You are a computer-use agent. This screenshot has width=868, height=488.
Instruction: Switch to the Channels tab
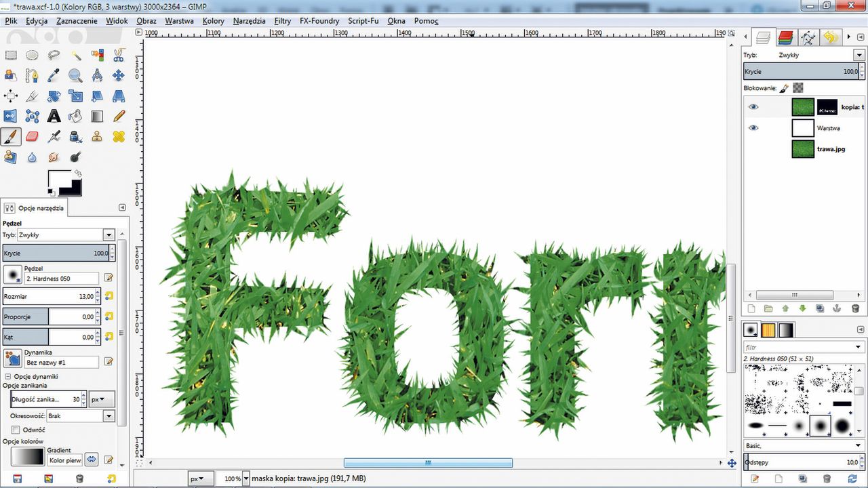pos(785,37)
